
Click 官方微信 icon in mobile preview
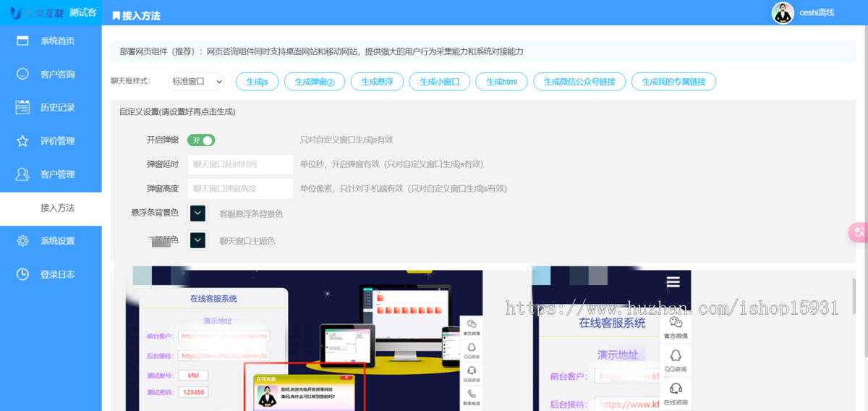tap(676, 323)
